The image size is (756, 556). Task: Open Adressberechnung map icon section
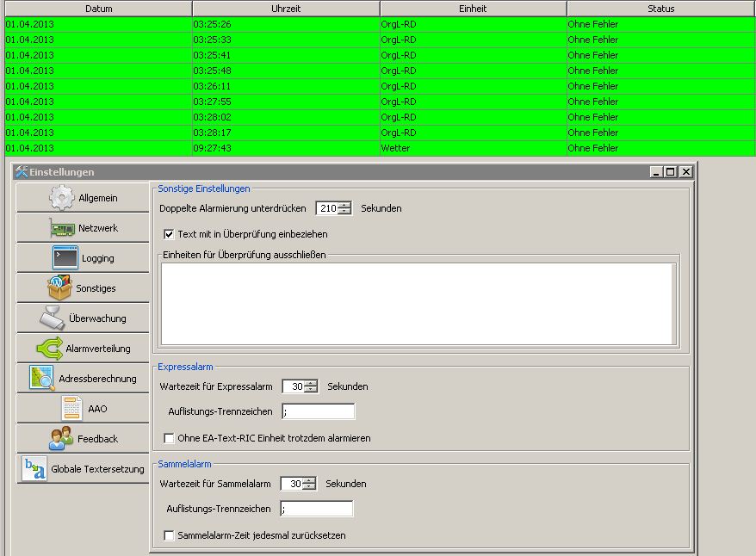(83, 379)
